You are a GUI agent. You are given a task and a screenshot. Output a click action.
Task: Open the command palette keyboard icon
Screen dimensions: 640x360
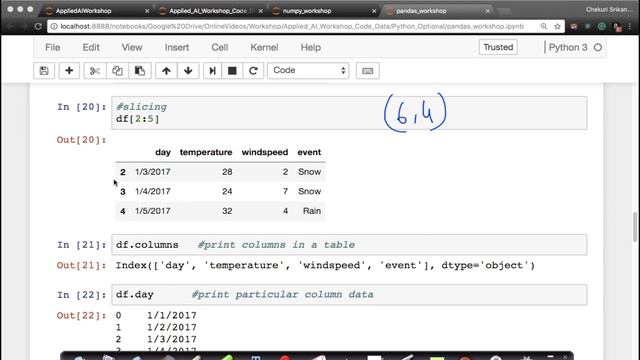coord(367,71)
